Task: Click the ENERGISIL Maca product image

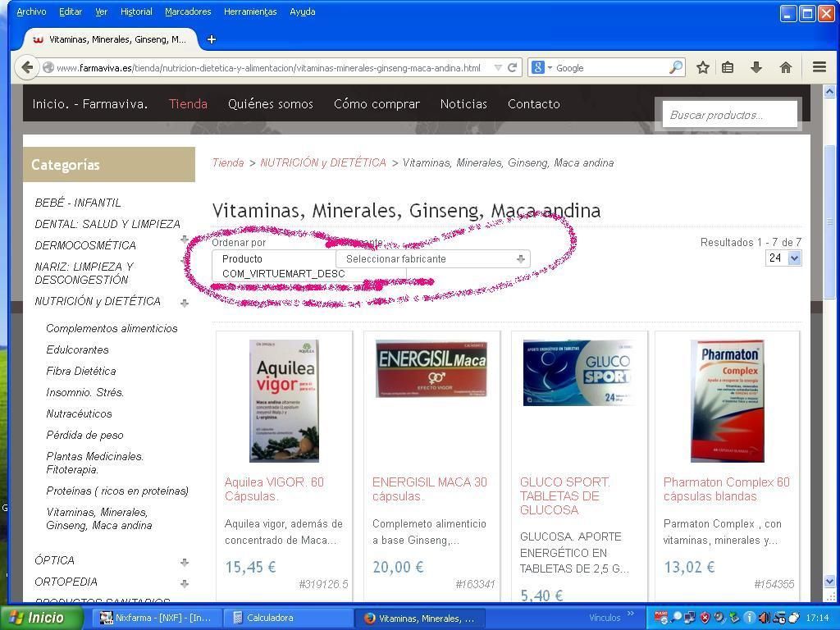Action: tap(431, 368)
